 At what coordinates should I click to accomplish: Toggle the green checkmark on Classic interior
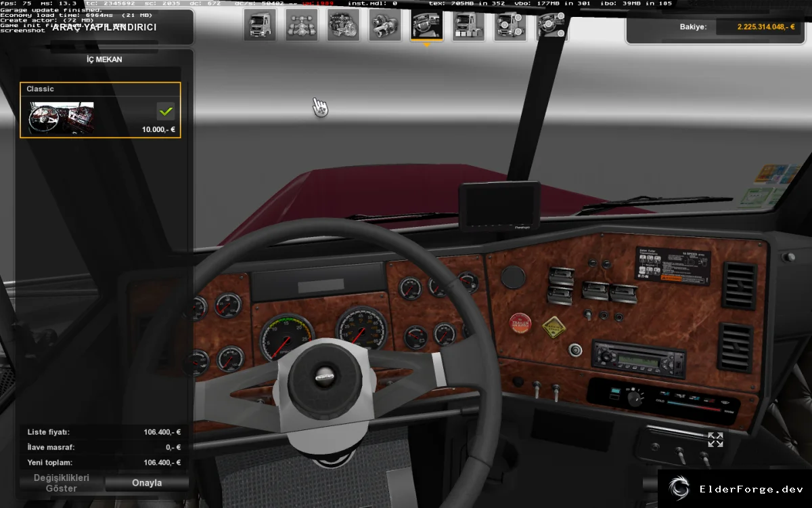click(x=166, y=110)
